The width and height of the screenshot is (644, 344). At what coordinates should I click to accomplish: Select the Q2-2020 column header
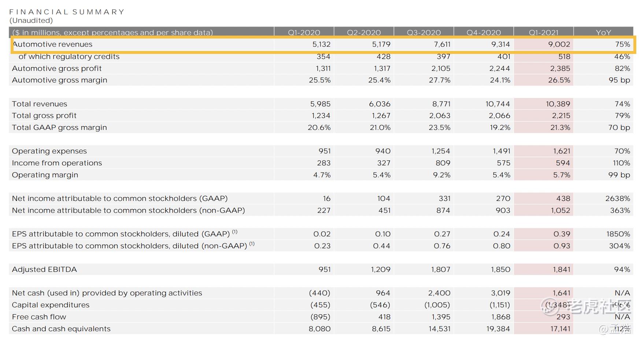coord(364,32)
